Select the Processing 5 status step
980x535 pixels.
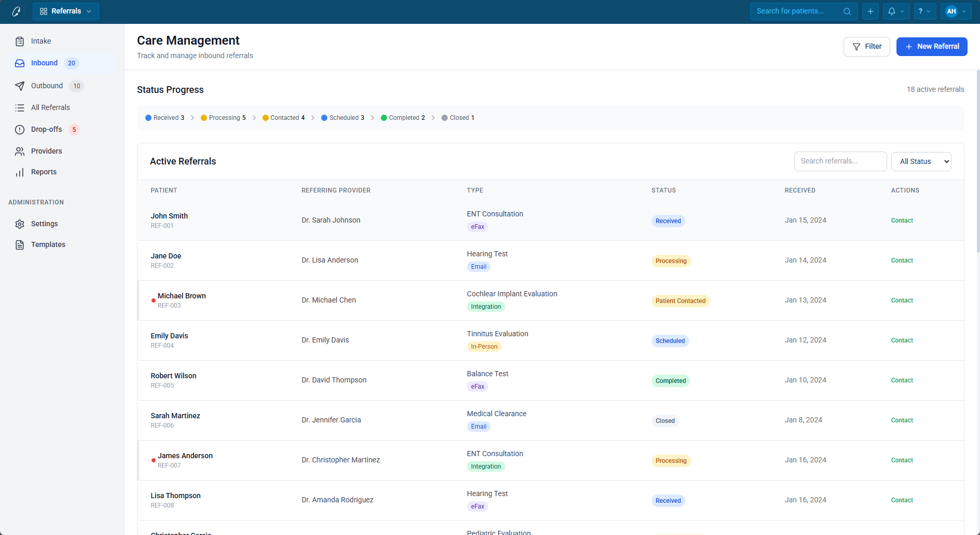[223, 118]
